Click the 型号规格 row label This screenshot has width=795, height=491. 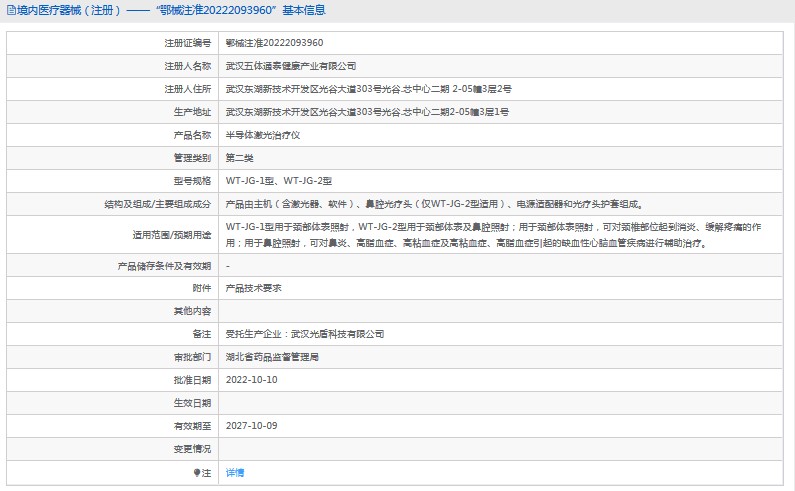[192, 181]
